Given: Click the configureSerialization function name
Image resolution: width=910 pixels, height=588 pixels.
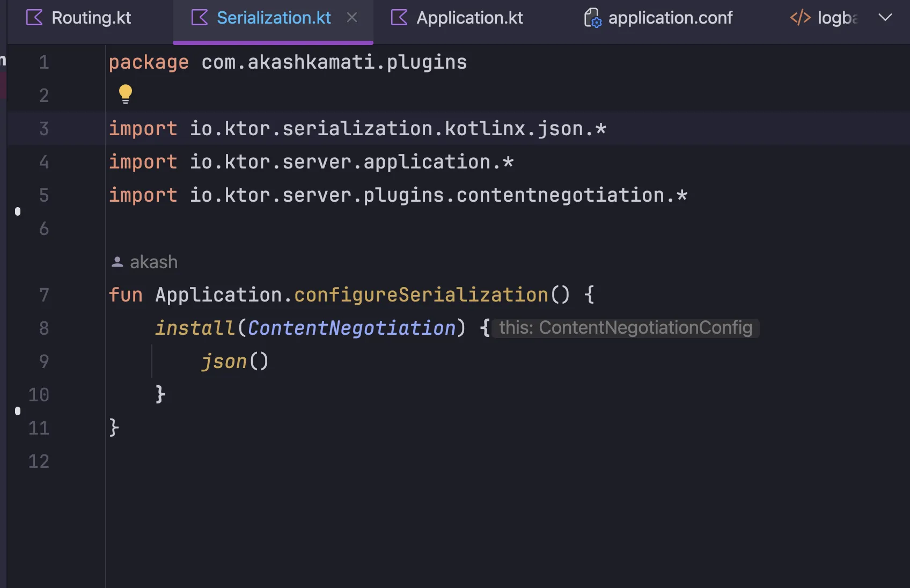Looking at the screenshot, I should (x=421, y=295).
